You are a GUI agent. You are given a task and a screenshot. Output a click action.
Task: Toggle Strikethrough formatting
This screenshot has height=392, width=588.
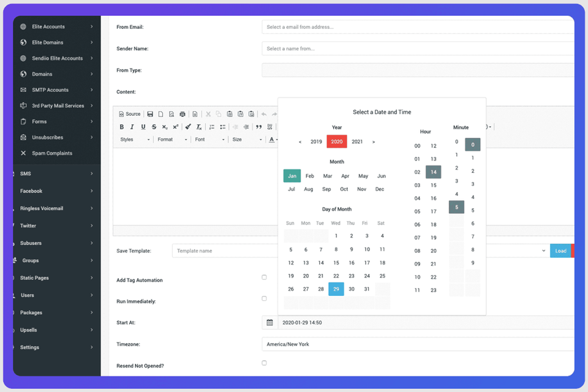[154, 127]
